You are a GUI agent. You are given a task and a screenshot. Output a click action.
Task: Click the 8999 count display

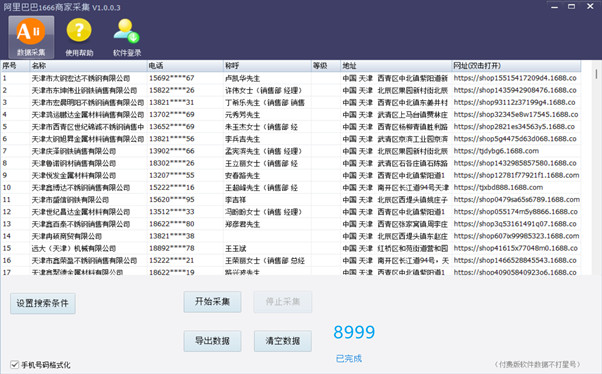[354, 332]
